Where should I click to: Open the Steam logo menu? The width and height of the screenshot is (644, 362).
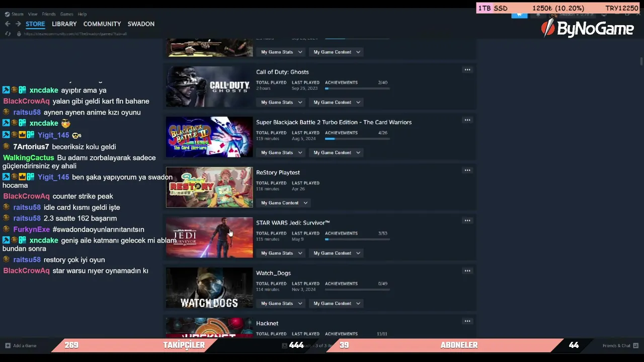point(7,14)
